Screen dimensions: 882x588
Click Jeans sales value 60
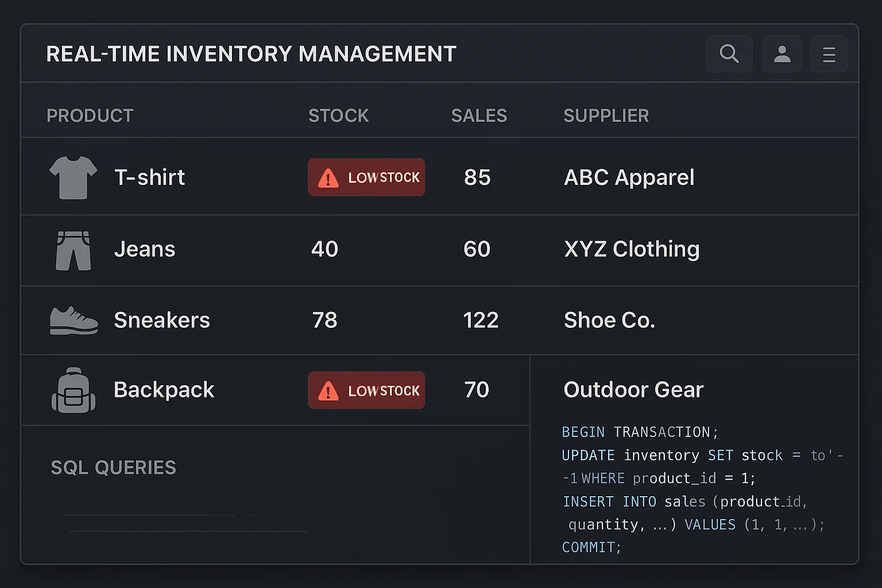[477, 249]
